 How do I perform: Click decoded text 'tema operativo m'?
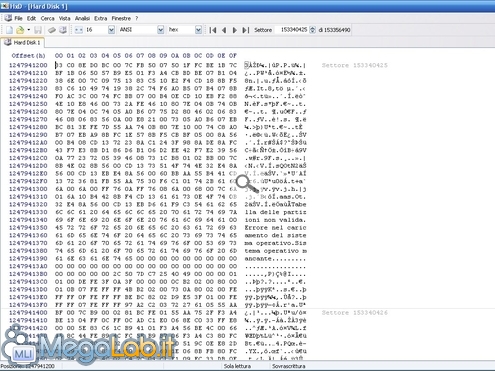(275, 251)
